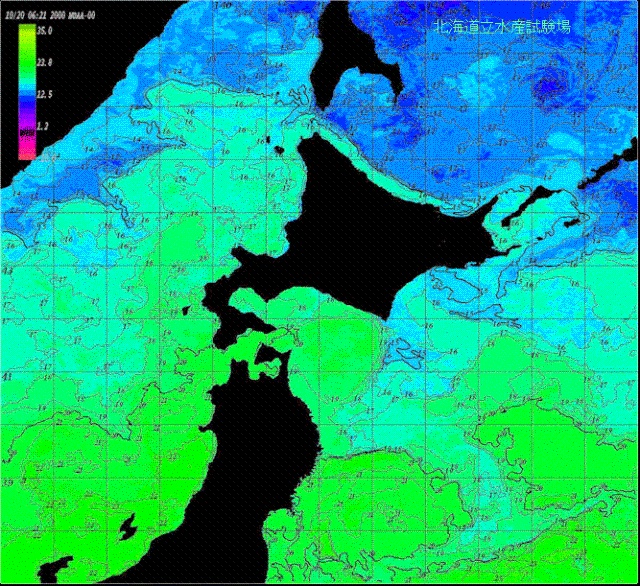Pick the pink bottom of the color scale
This screenshot has height=586, width=640.
[x=25, y=152]
